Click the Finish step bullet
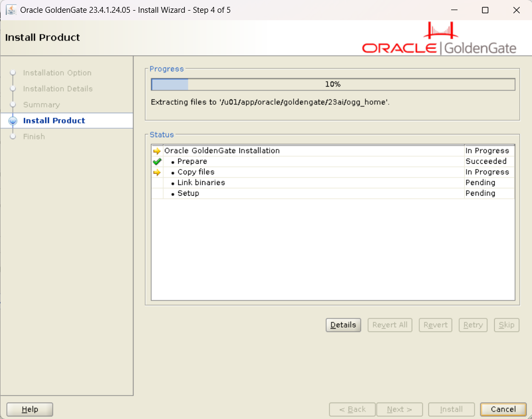The height and width of the screenshot is (419, 532). 13,137
